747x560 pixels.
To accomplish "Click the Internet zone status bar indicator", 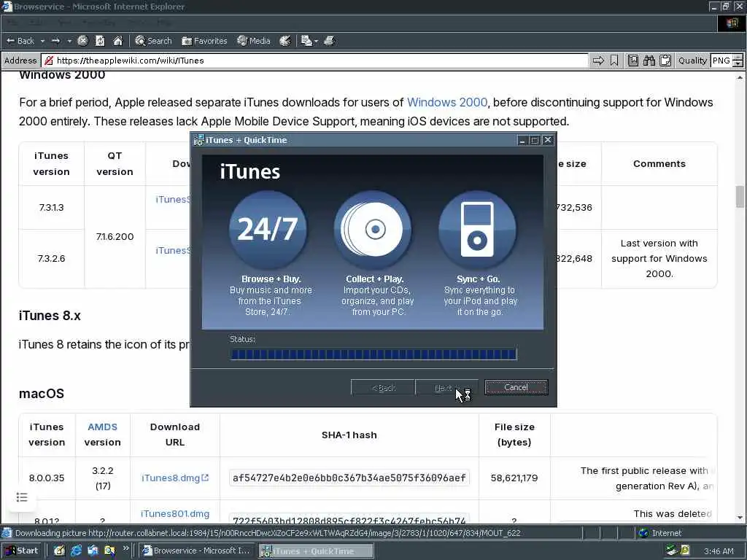I will pyautogui.click(x=660, y=533).
